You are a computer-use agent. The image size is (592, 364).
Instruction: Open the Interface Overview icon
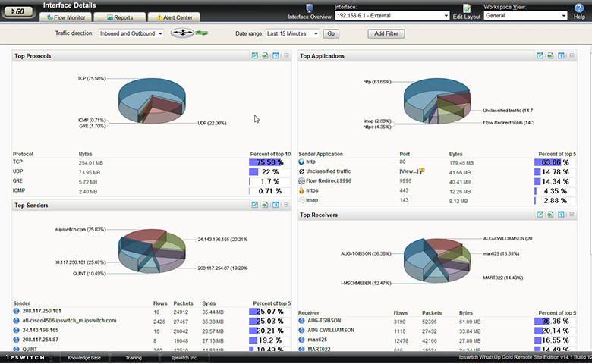(310, 8)
